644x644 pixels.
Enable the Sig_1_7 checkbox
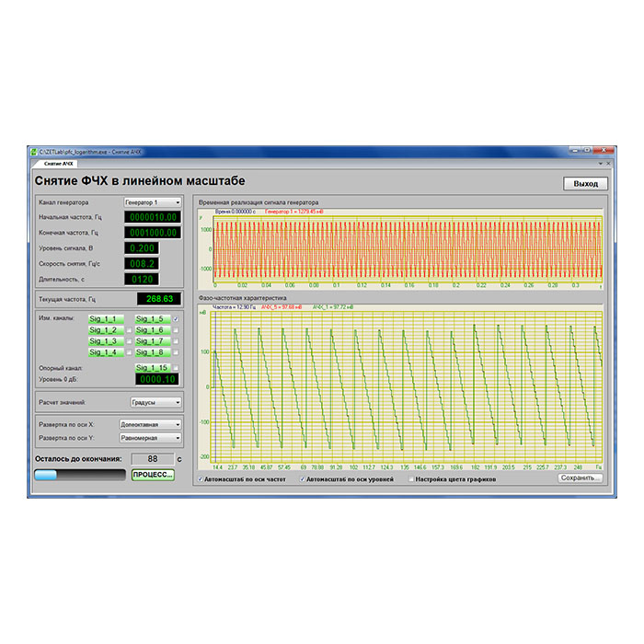[x=176, y=341]
